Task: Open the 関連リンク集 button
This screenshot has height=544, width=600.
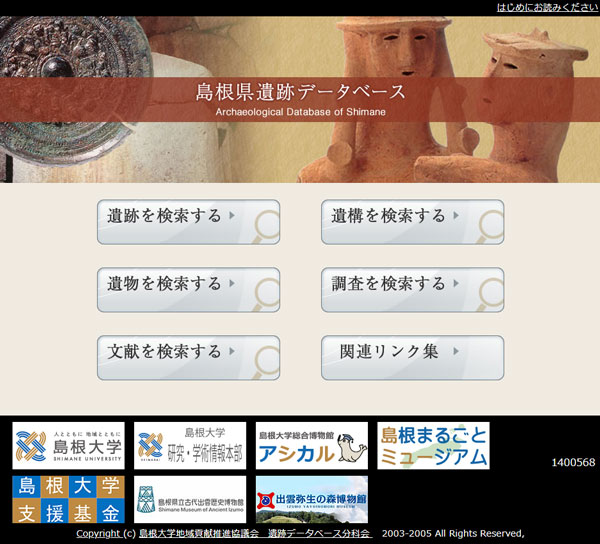Action: coord(412,358)
